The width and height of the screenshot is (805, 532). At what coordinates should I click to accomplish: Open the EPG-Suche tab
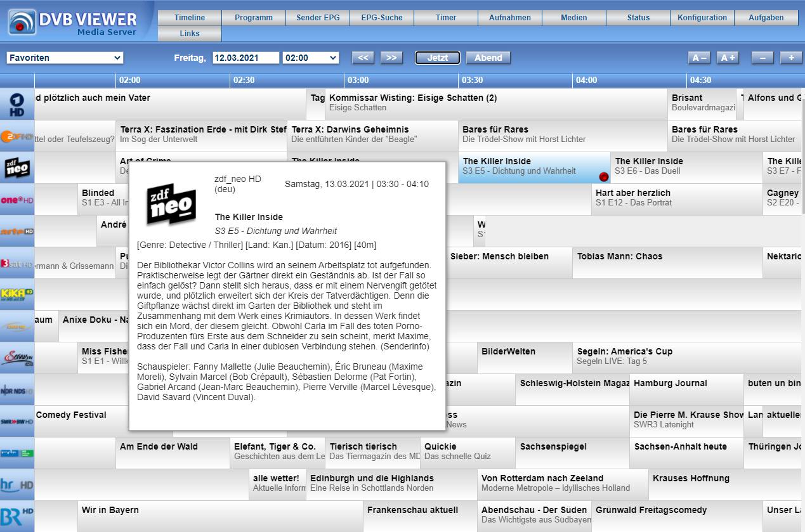pos(382,18)
